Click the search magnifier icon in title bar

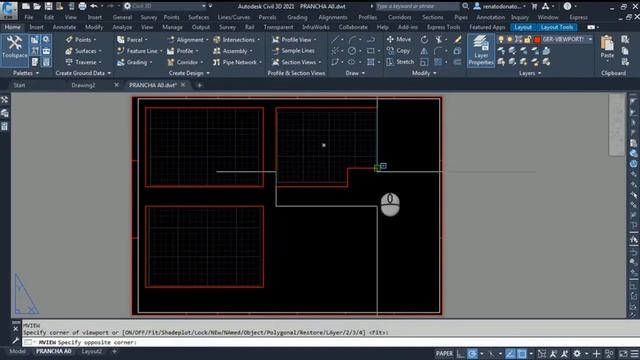[466, 6]
